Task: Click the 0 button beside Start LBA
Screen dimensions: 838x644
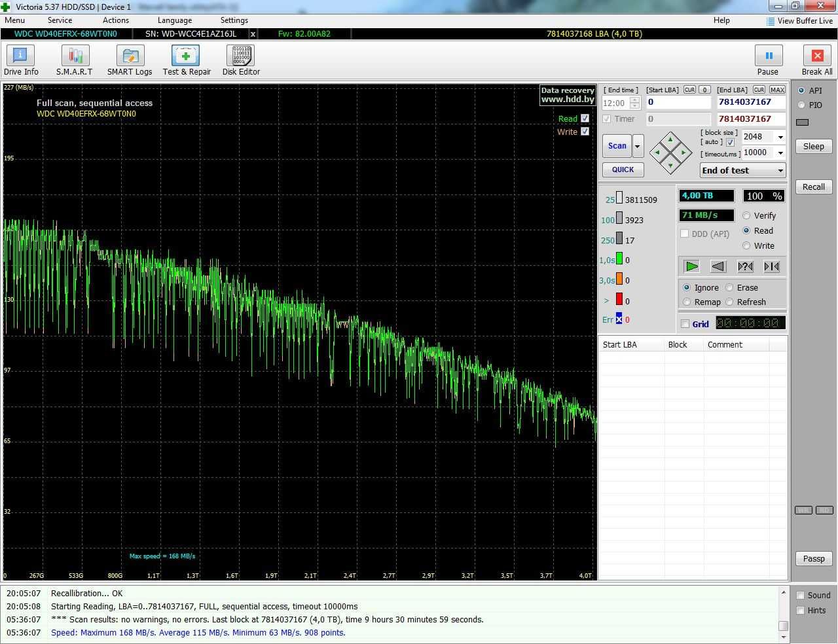Action: (704, 90)
